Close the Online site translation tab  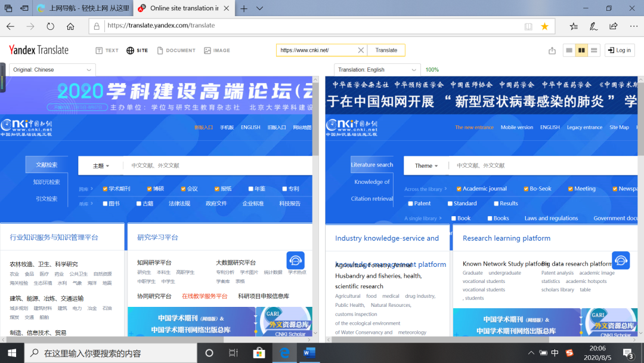pyautogui.click(x=227, y=8)
